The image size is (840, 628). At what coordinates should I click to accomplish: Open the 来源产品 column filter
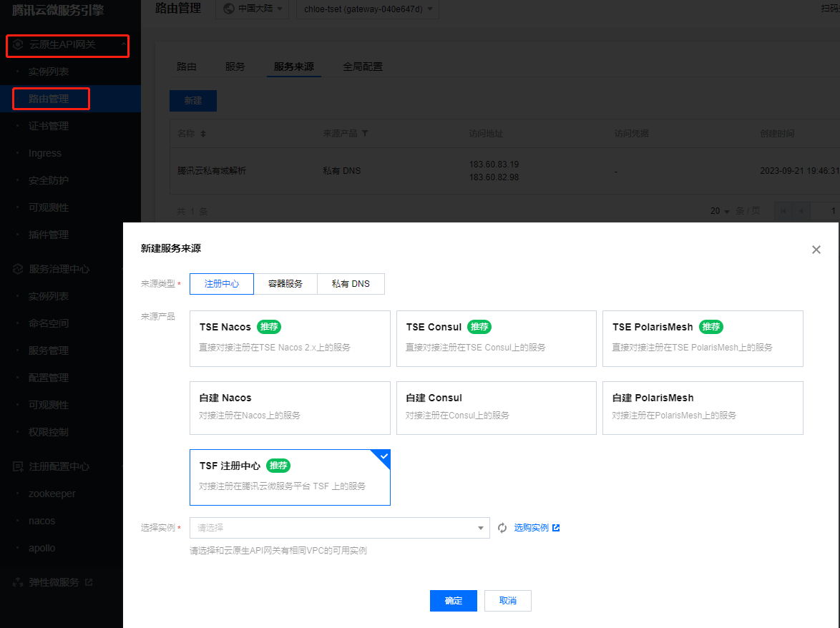click(365, 133)
